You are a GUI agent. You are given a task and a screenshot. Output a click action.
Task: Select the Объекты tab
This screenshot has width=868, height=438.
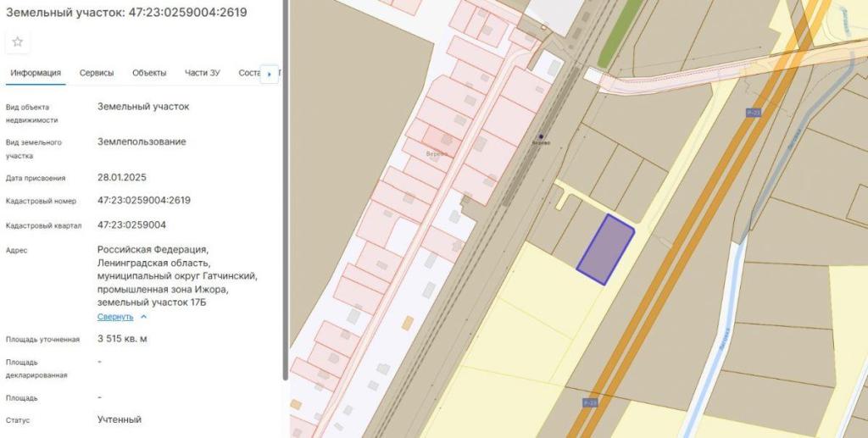(x=149, y=73)
